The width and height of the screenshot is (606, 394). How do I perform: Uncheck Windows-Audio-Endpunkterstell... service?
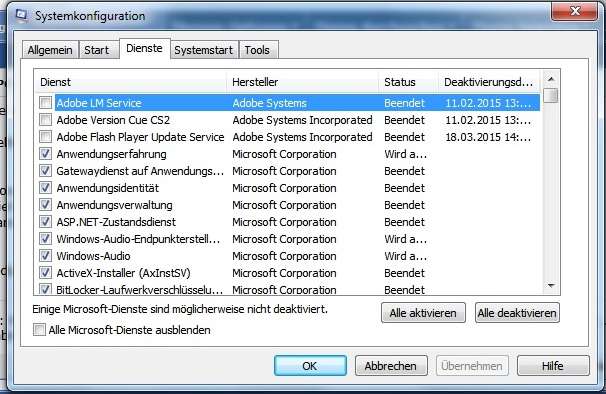pos(46,239)
